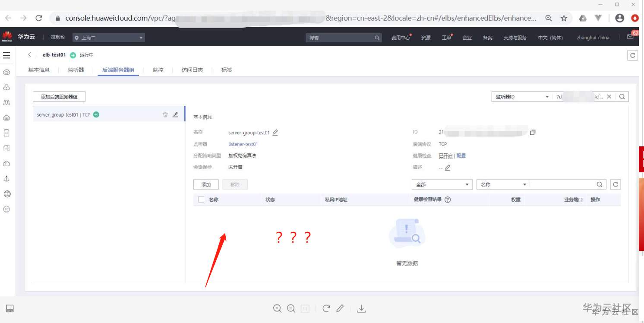Click the browser address bar URL
Image resolution: width=644 pixels, height=323 pixels.
click(x=301, y=18)
